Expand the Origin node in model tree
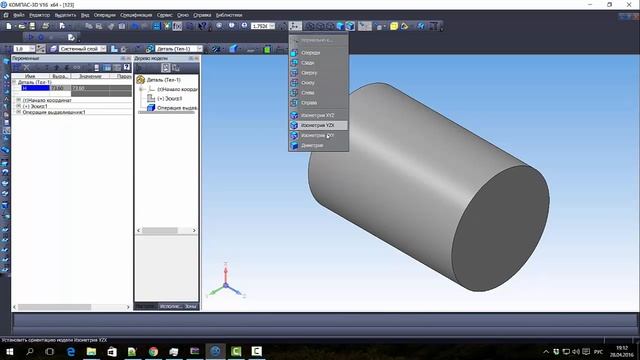The height and width of the screenshot is (360, 640). point(141,89)
